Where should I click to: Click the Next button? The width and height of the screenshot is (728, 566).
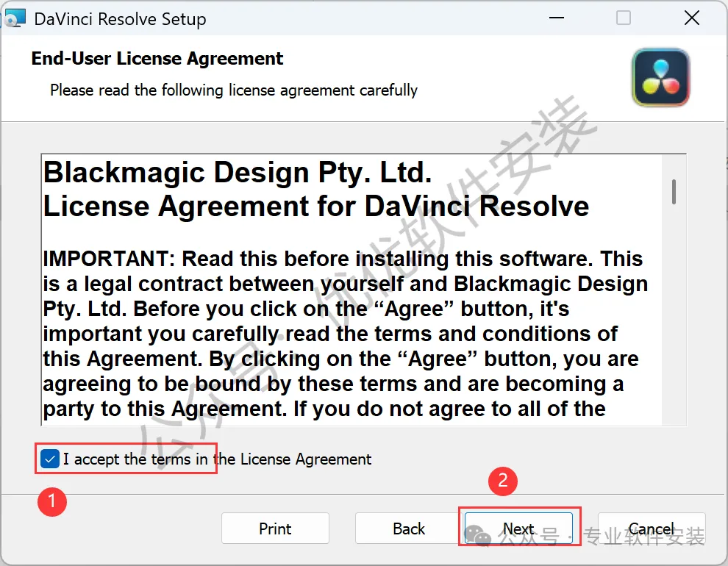pyautogui.click(x=518, y=528)
